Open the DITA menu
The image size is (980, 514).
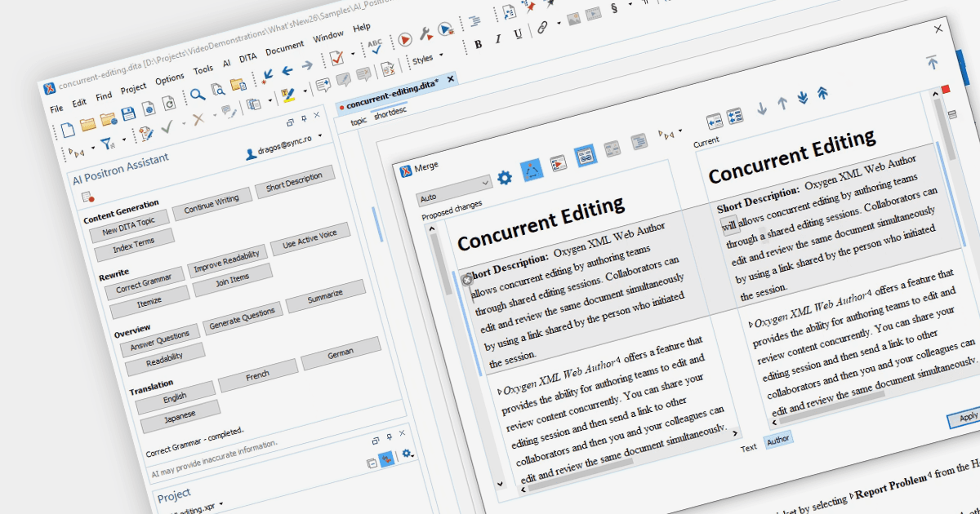coord(247,58)
